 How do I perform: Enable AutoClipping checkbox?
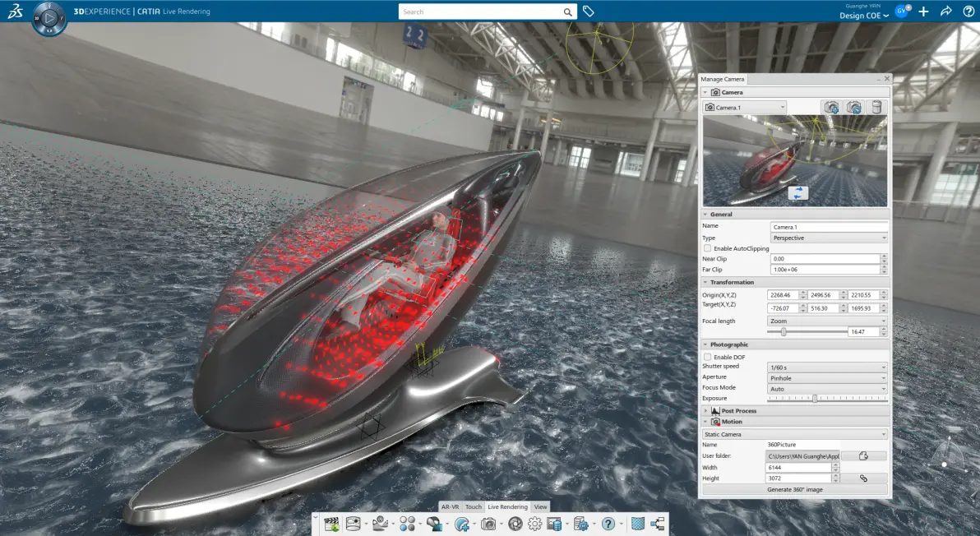pos(708,248)
